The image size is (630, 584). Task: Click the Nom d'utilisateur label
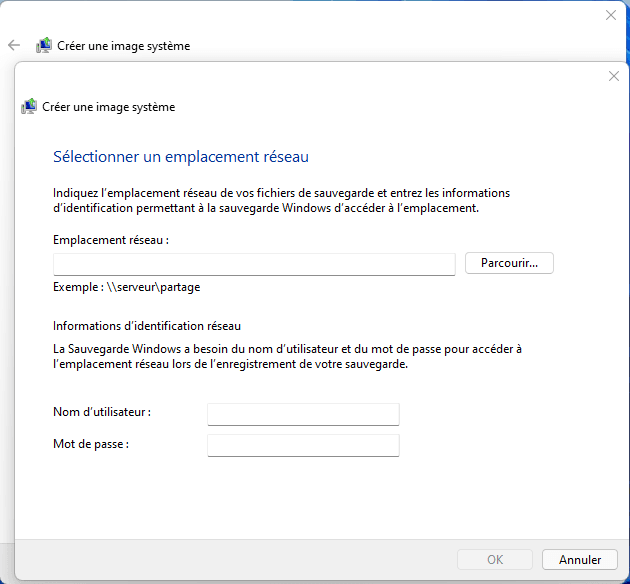[x=101, y=412]
